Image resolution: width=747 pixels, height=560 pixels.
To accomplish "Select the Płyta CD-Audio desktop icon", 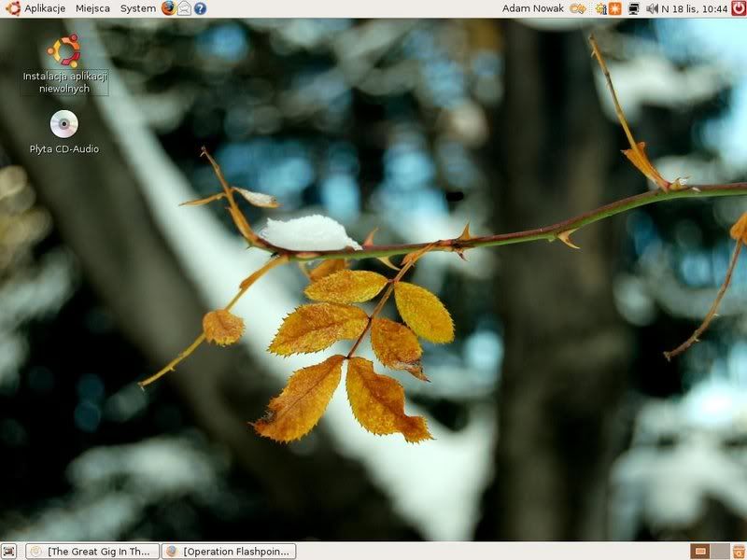I will (x=63, y=125).
